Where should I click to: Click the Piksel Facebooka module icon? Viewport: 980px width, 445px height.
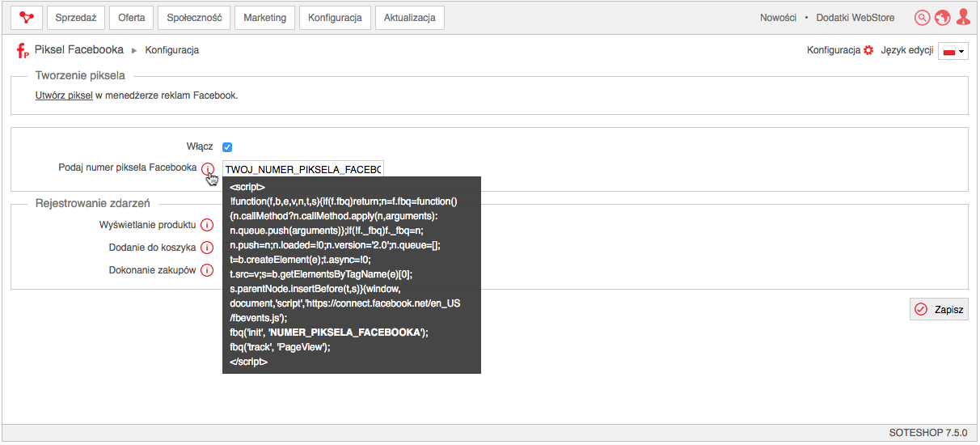23,51
